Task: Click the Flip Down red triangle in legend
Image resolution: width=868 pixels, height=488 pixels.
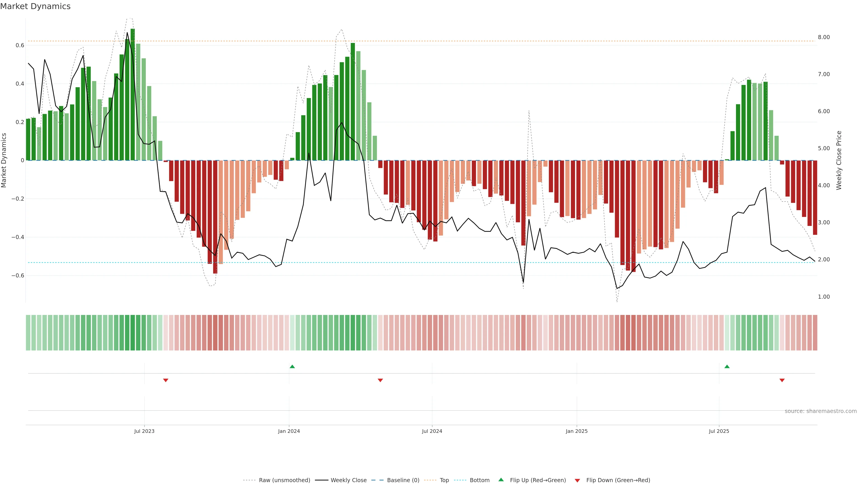Action: pos(577,480)
